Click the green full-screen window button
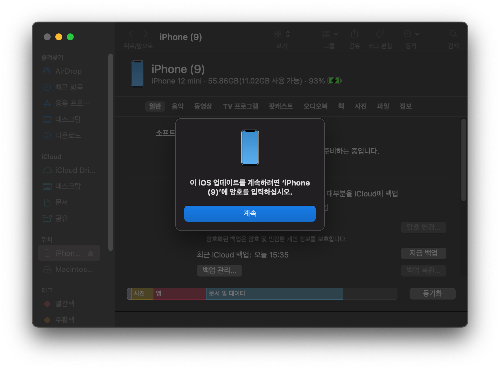This screenshot has height=369, width=500. [x=70, y=37]
